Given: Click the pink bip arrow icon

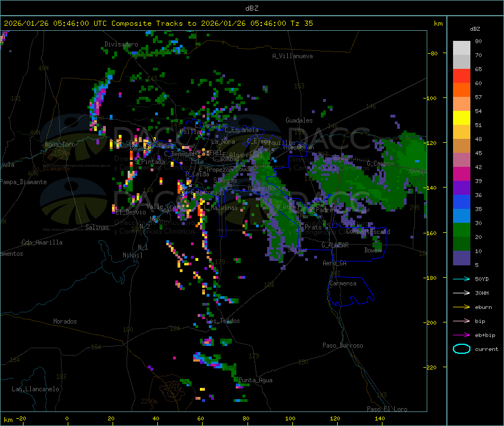Looking at the screenshot, I should [x=461, y=321].
